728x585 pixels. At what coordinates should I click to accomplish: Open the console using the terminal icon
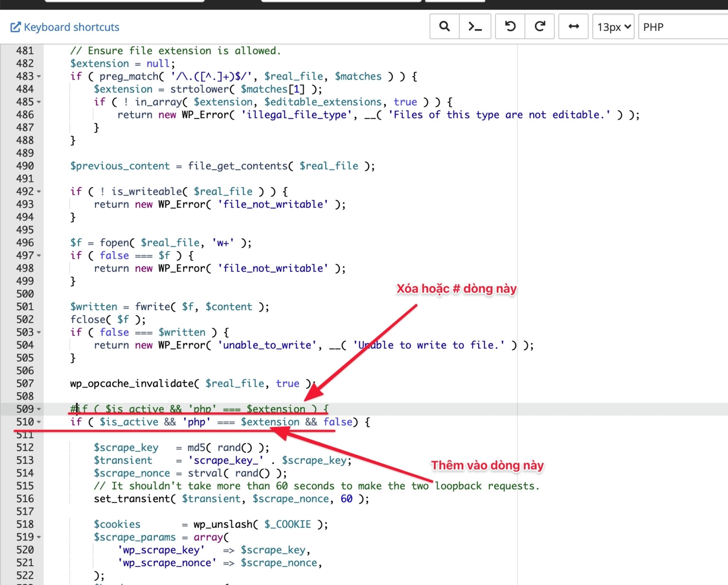point(475,27)
